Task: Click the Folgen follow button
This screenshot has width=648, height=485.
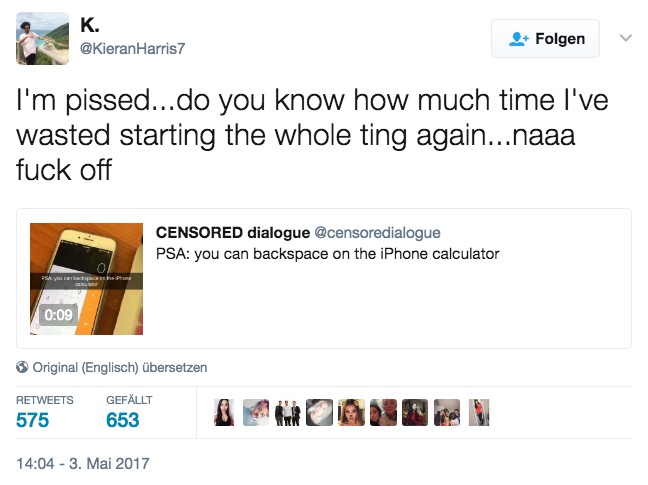Action: (545, 38)
